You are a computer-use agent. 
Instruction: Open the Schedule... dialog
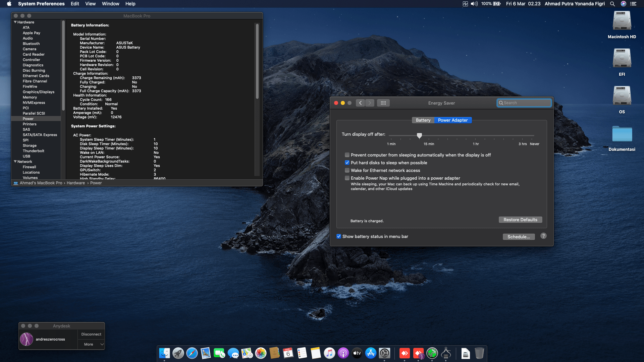(519, 237)
